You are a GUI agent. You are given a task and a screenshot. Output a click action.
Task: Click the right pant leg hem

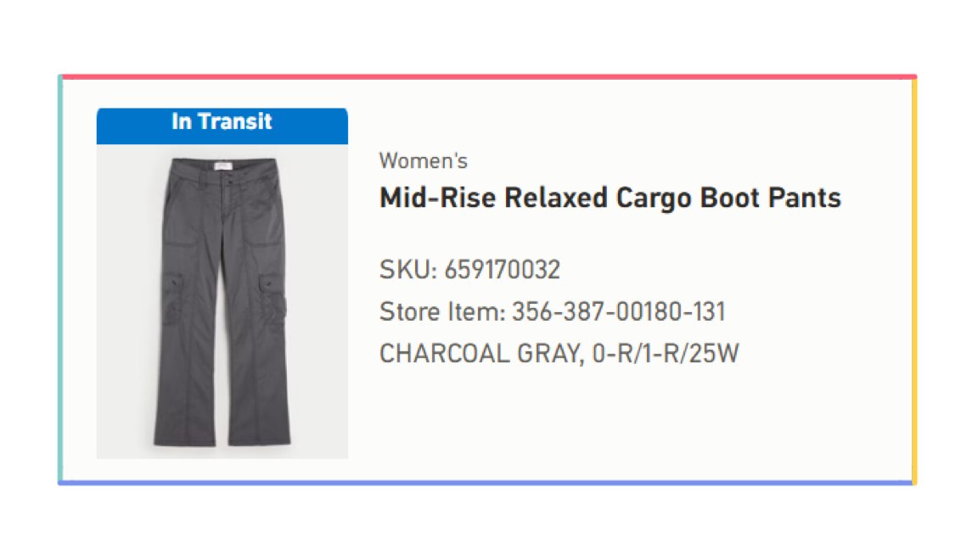[x=259, y=440]
